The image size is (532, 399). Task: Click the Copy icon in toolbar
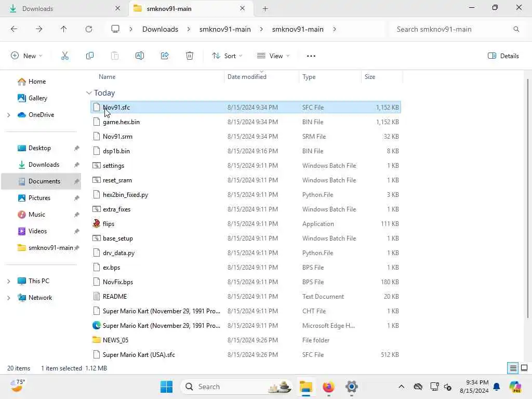coord(90,56)
